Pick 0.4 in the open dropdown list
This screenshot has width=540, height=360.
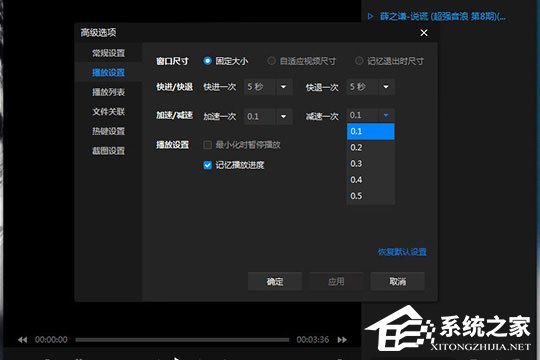tap(371, 180)
